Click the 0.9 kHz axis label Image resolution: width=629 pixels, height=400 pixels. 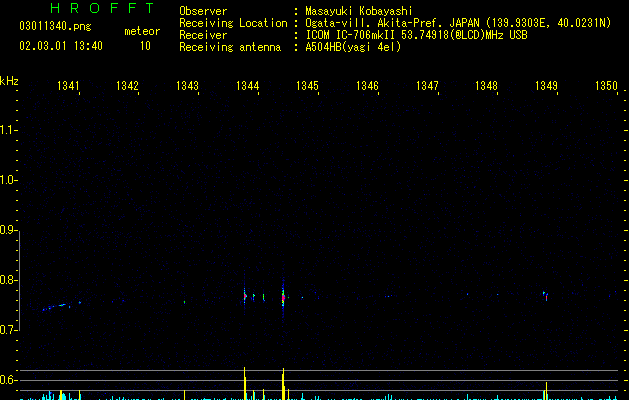click(x=8, y=230)
